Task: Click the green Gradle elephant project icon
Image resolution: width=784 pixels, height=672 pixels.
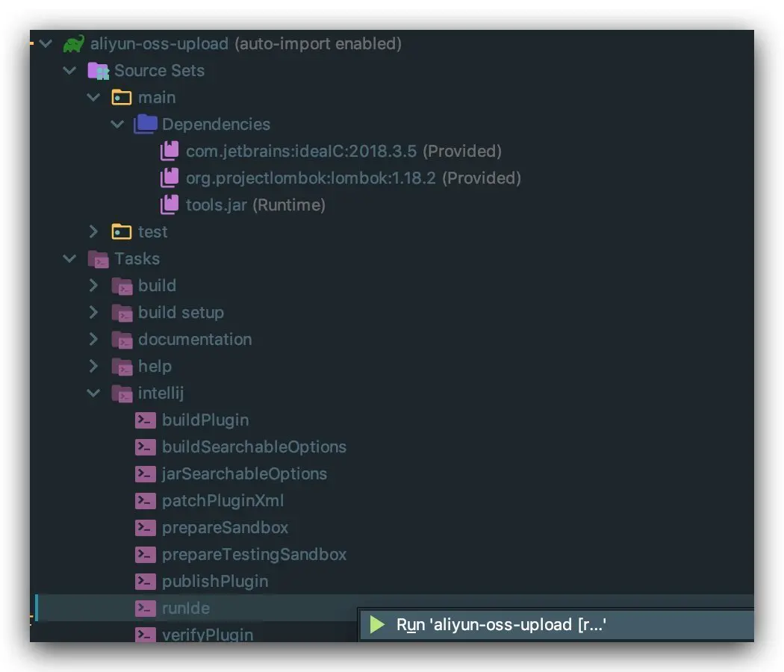Action: pos(73,44)
